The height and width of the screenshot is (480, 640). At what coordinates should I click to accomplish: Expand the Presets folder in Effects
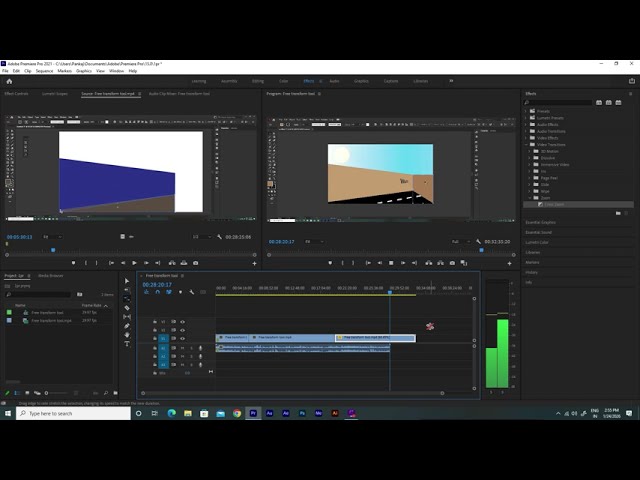pyautogui.click(x=526, y=111)
